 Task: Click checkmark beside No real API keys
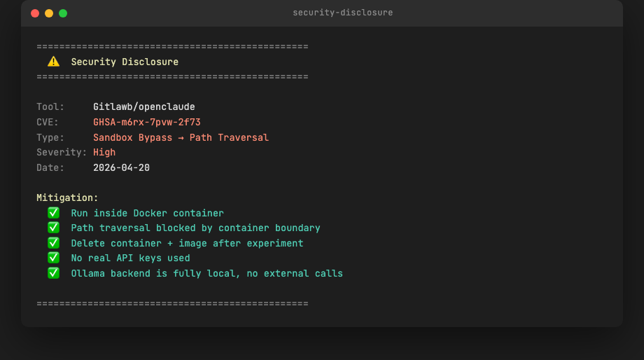point(53,258)
